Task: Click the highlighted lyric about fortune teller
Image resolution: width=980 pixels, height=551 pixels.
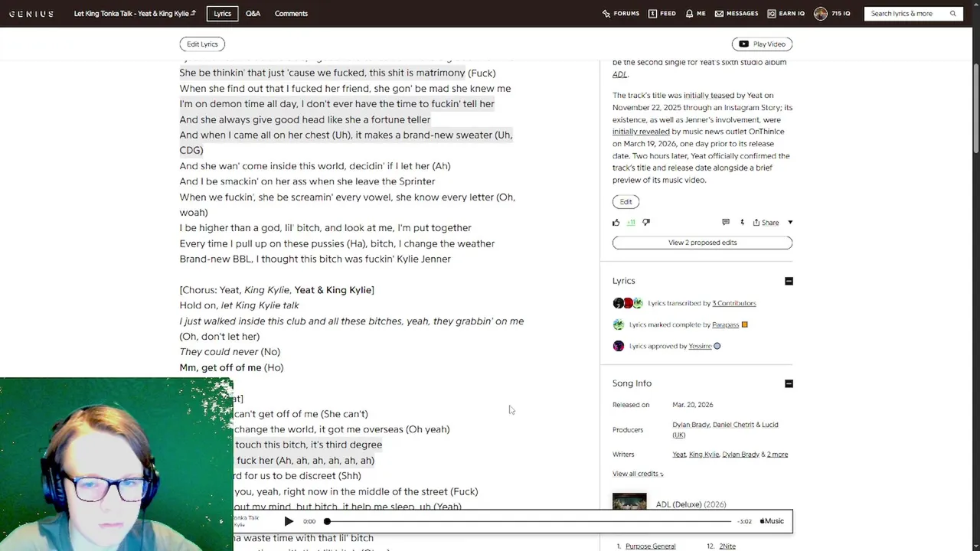Action: tap(305, 119)
